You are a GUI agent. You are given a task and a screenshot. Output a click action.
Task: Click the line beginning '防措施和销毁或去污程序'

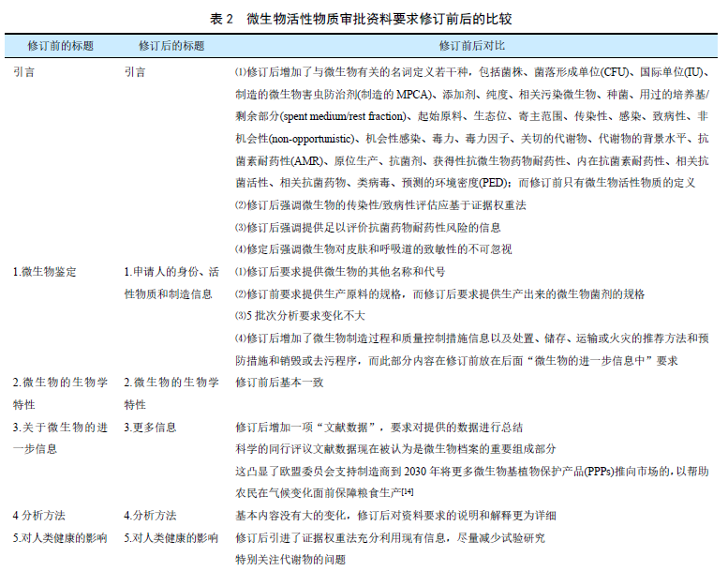point(456,361)
